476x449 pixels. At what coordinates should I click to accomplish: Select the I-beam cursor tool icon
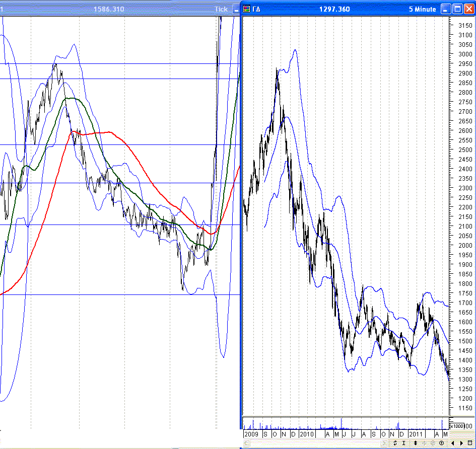(404, 443)
